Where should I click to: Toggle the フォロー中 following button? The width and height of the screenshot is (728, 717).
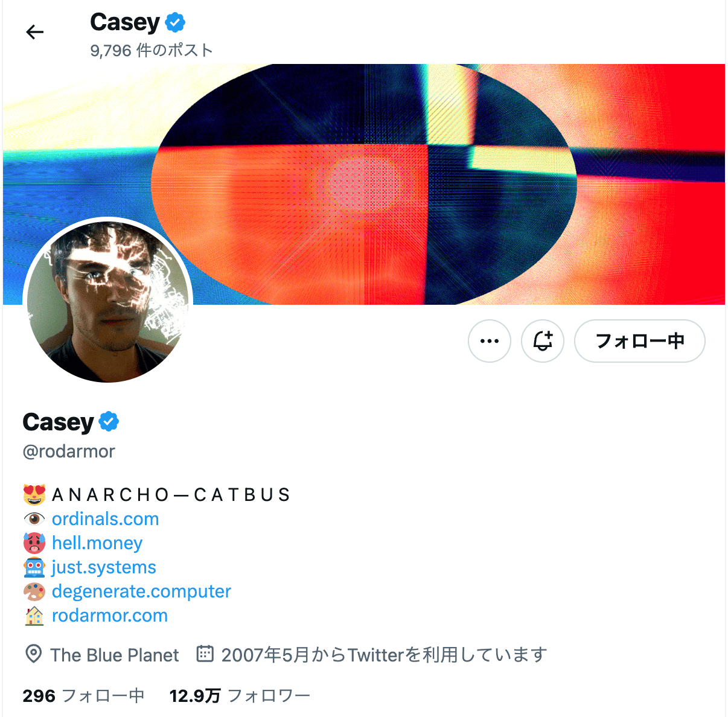pos(640,341)
